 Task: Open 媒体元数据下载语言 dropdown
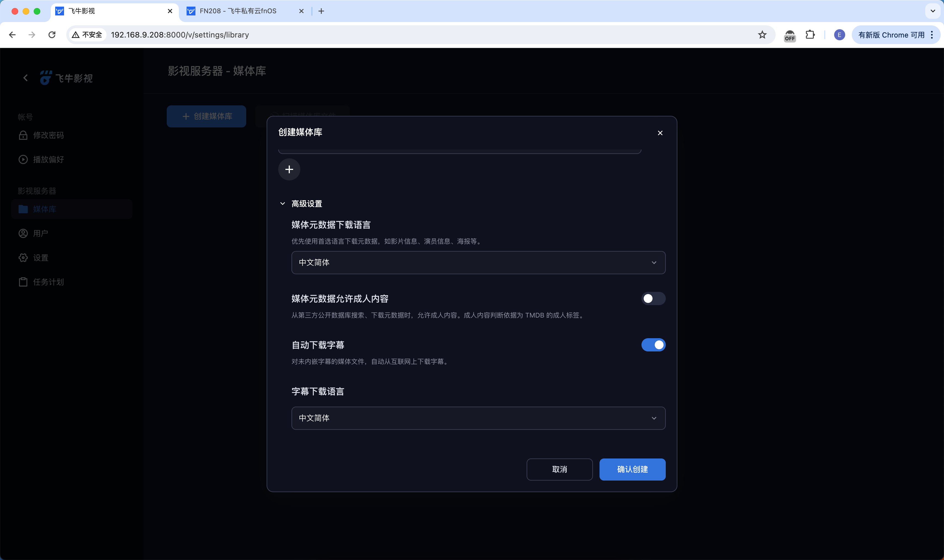[478, 263]
